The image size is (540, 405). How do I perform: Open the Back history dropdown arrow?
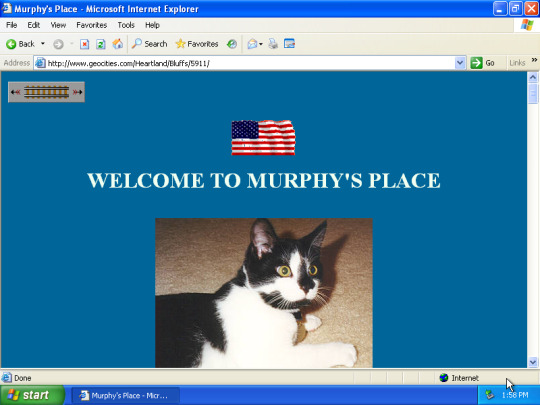[43, 44]
